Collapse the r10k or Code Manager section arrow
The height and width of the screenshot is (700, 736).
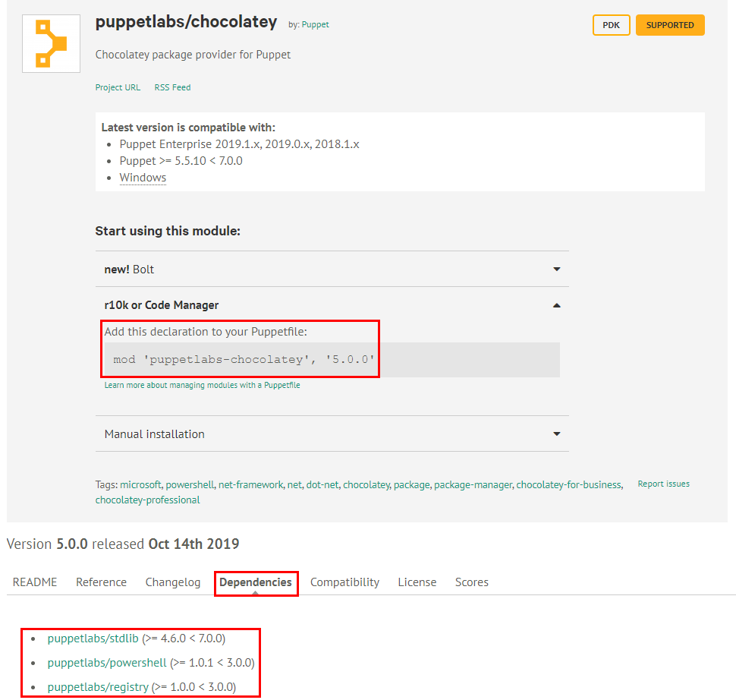557,305
